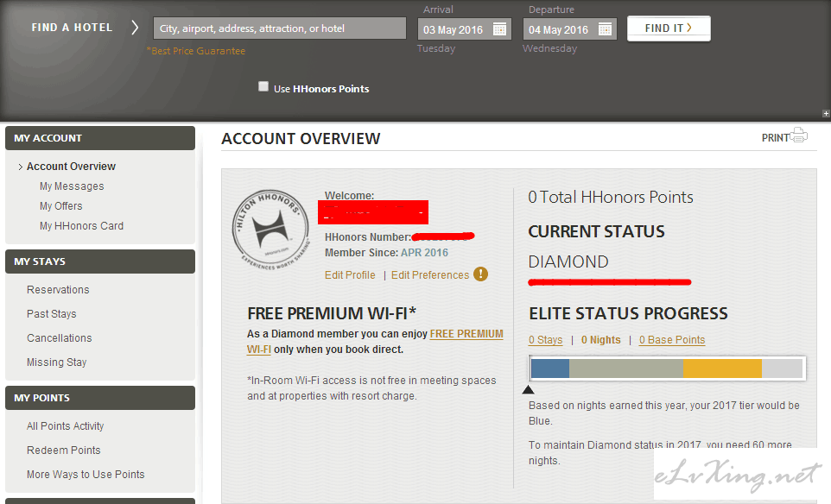Screen dimensions: 831x504
Task: Open Account Overview in sidebar
Action: [71, 167]
